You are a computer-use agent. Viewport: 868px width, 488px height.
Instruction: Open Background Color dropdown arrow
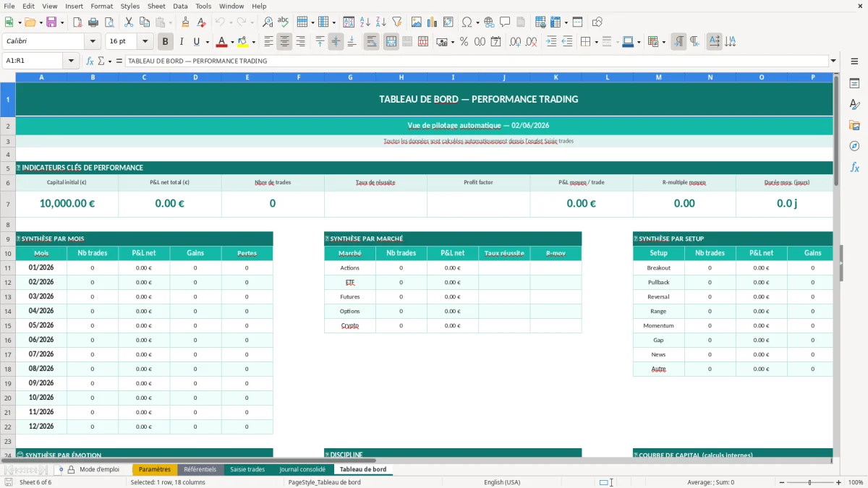click(253, 42)
